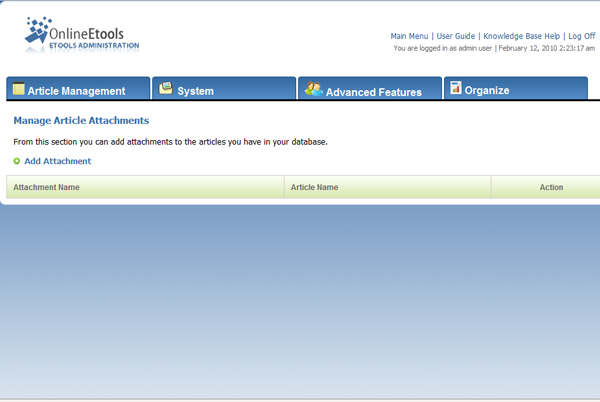Click the Article Management tab's yellow note icon
Image resolution: width=600 pixels, height=402 pixels.
point(18,90)
